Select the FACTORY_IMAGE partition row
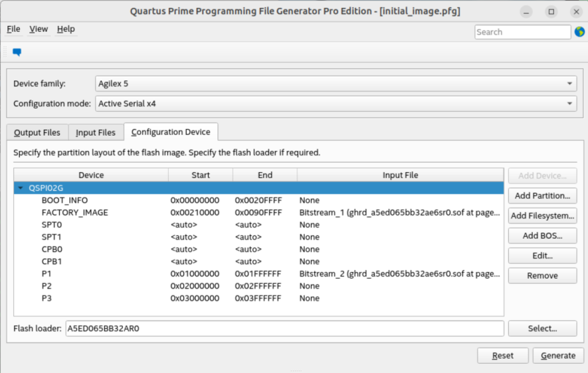Screen dimensions: 588x373 pos(74,213)
